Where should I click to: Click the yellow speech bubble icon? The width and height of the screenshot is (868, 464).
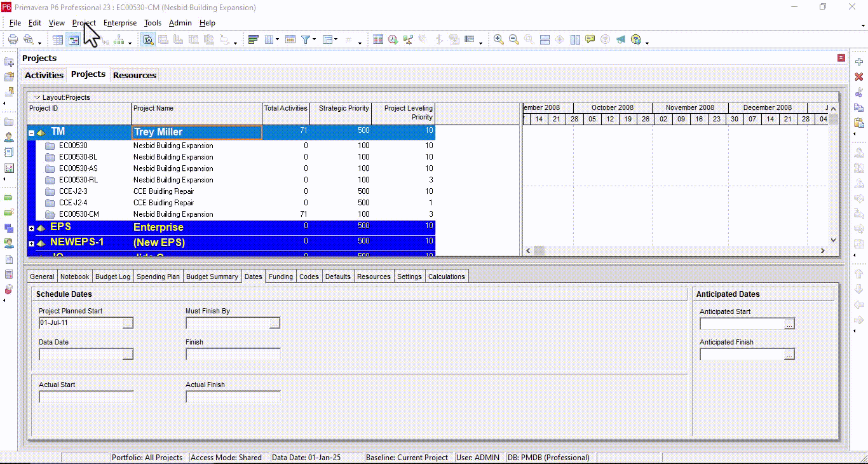590,39
